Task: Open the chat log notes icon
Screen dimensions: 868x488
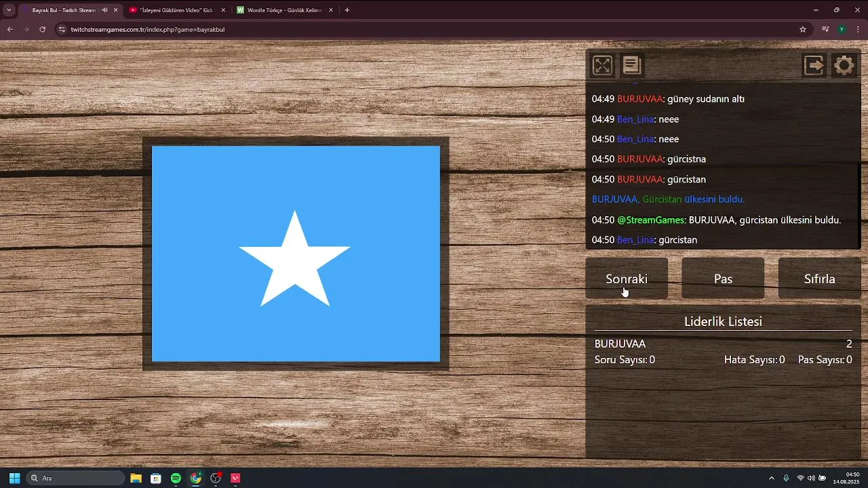Action: (632, 65)
